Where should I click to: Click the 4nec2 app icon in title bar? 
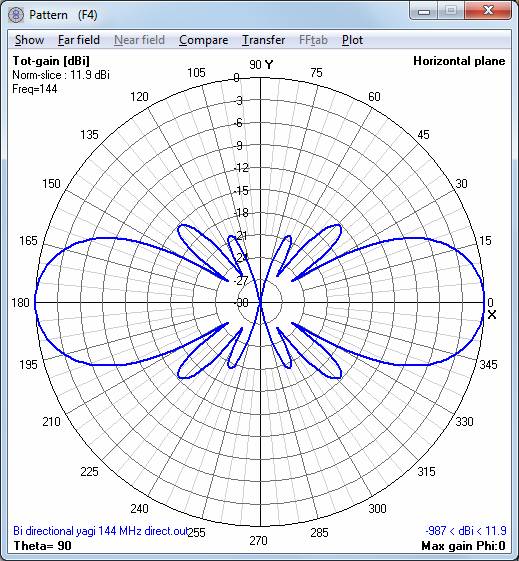coord(16,15)
